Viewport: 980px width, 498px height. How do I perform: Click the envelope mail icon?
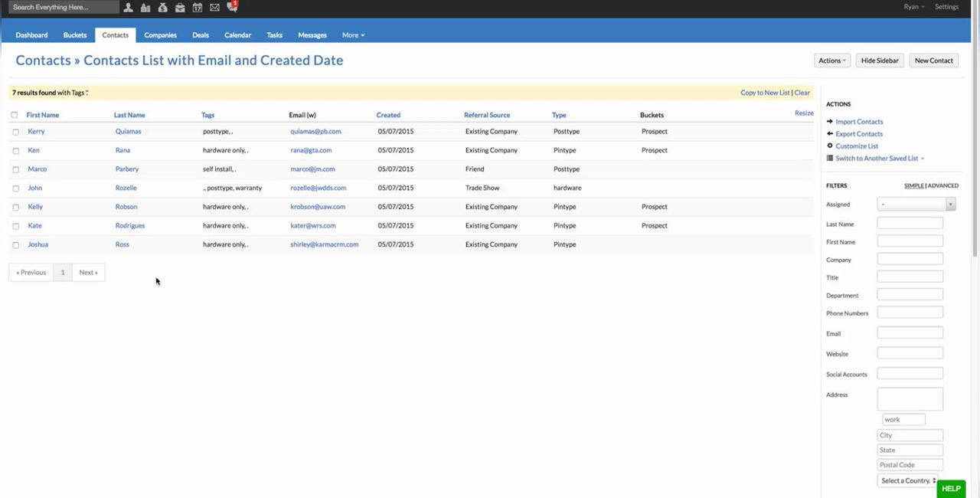[214, 7]
